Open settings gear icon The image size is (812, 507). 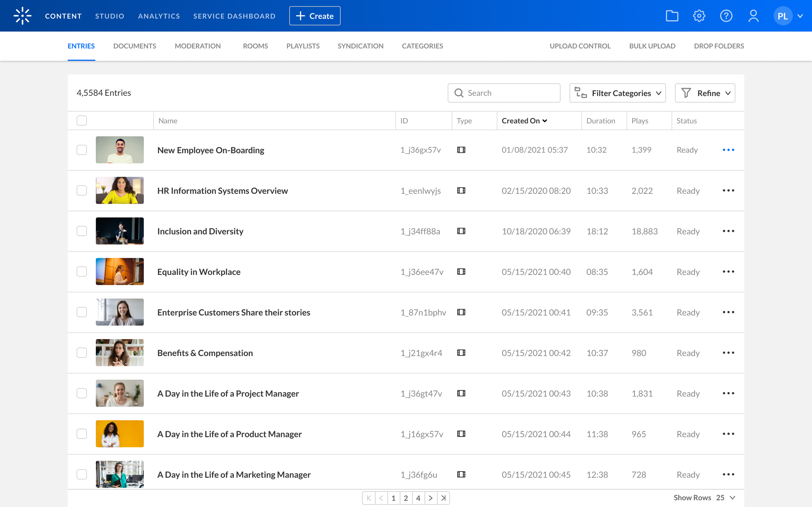click(x=699, y=16)
